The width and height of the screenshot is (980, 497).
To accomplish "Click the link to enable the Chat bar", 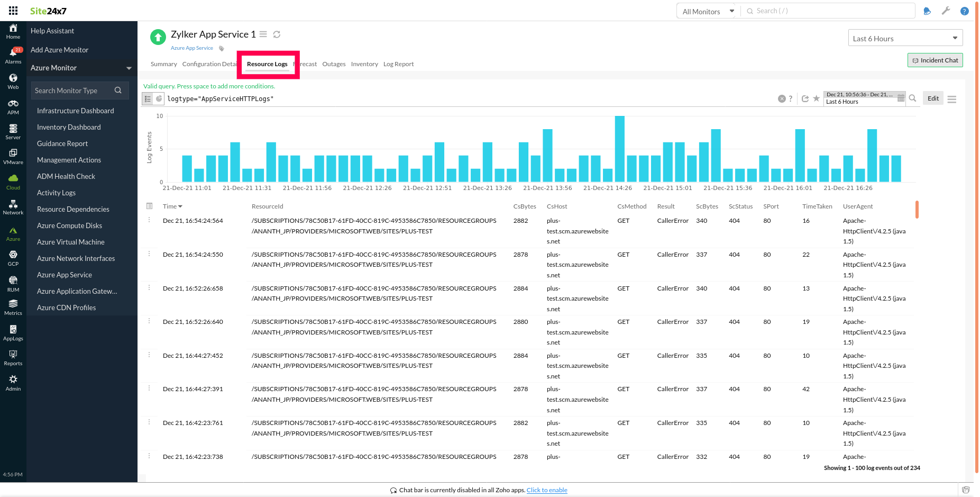I will (x=546, y=490).
